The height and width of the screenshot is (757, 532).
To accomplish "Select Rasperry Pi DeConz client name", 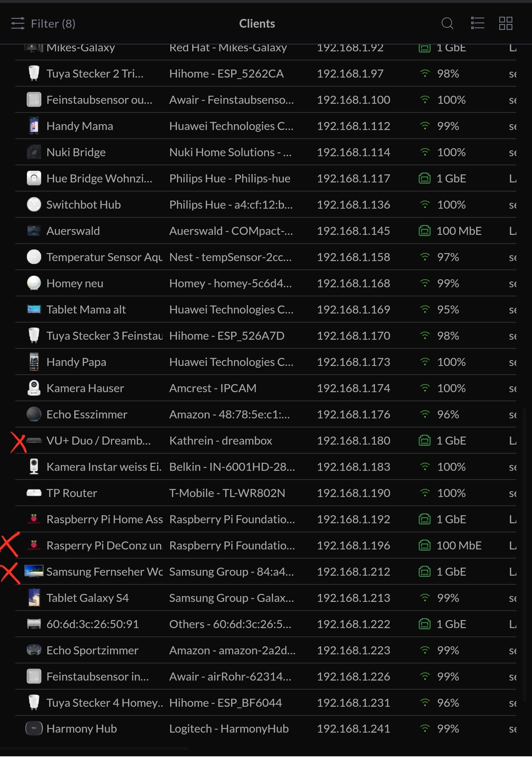I will [x=104, y=545].
